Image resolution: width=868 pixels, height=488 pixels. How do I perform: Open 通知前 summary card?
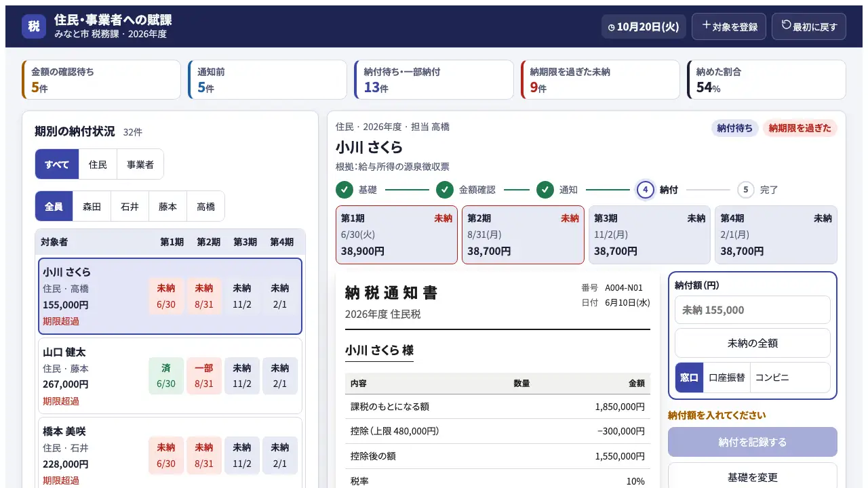point(268,79)
